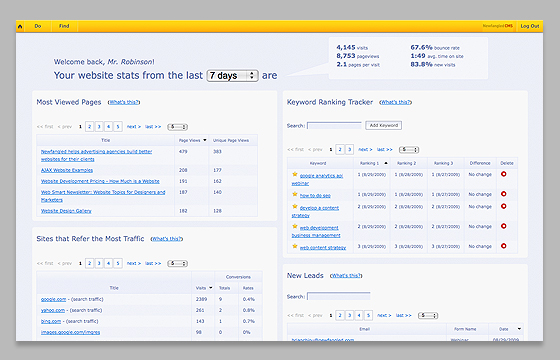
Task: Toggle star for google analytics api webinar
Action: click(295, 174)
